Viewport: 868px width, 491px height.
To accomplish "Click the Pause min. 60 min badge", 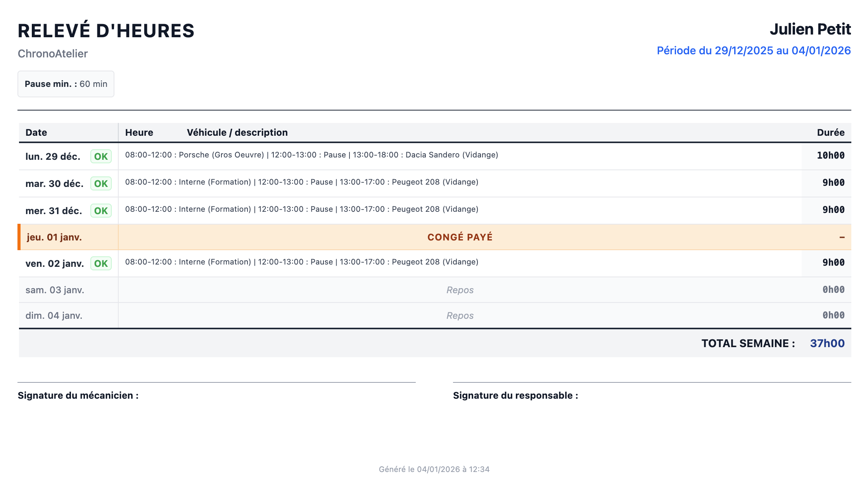I will click(x=66, y=84).
